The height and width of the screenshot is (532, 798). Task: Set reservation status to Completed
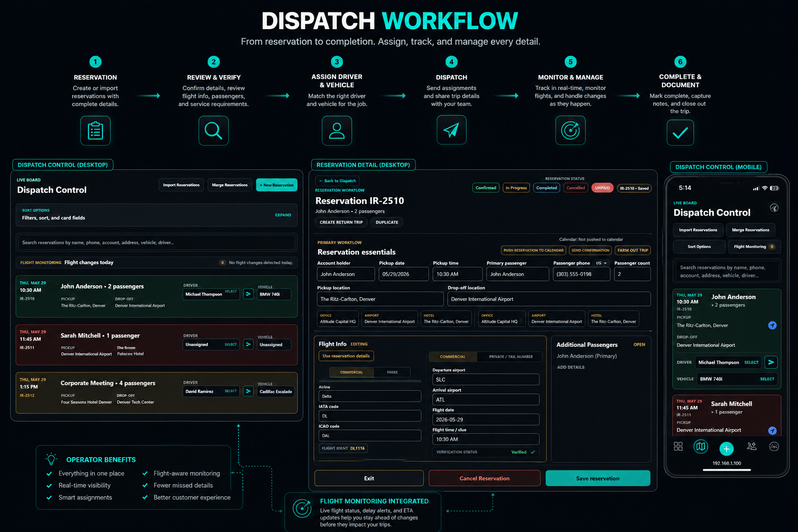(x=547, y=188)
